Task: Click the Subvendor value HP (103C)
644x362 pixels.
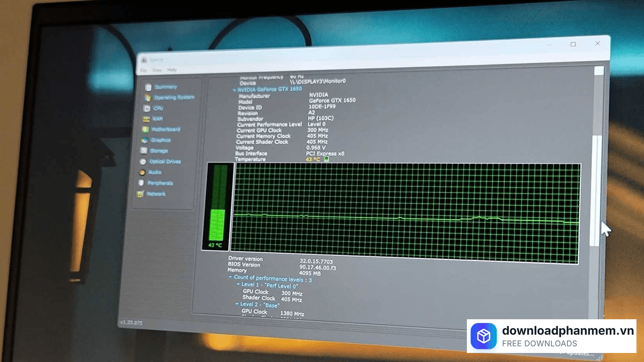Action: click(x=321, y=118)
